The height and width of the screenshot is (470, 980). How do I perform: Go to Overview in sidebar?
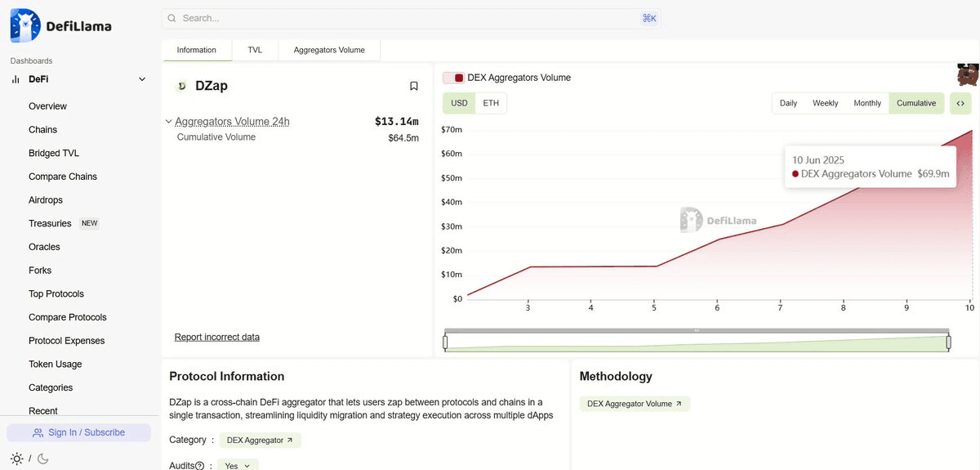pyautogui.click(x=47, y=106)
